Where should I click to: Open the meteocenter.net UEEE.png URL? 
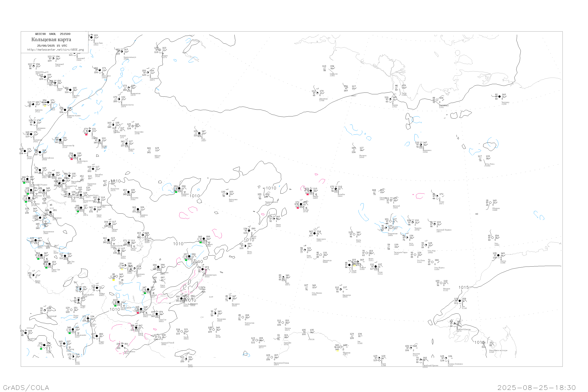coord(55,50)
